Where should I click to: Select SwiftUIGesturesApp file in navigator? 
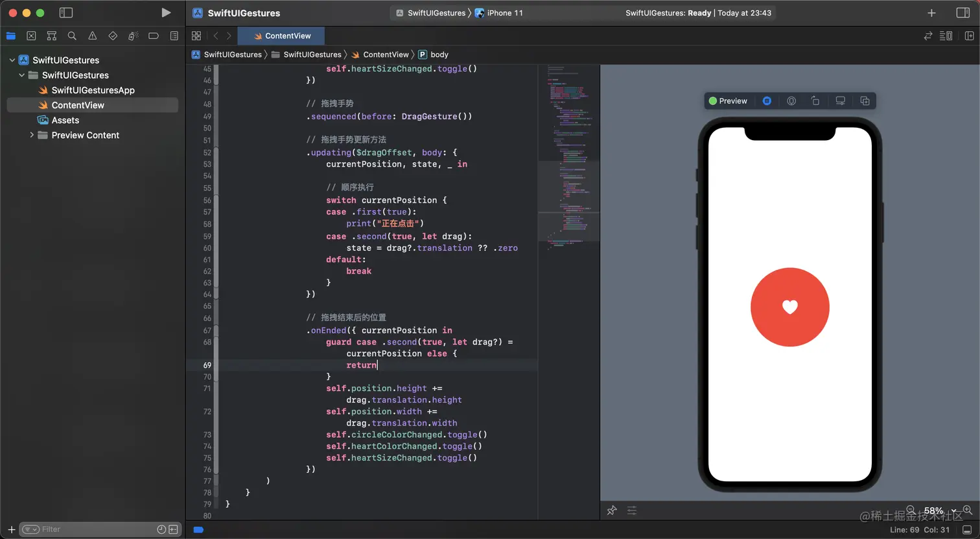coord(93,90)
